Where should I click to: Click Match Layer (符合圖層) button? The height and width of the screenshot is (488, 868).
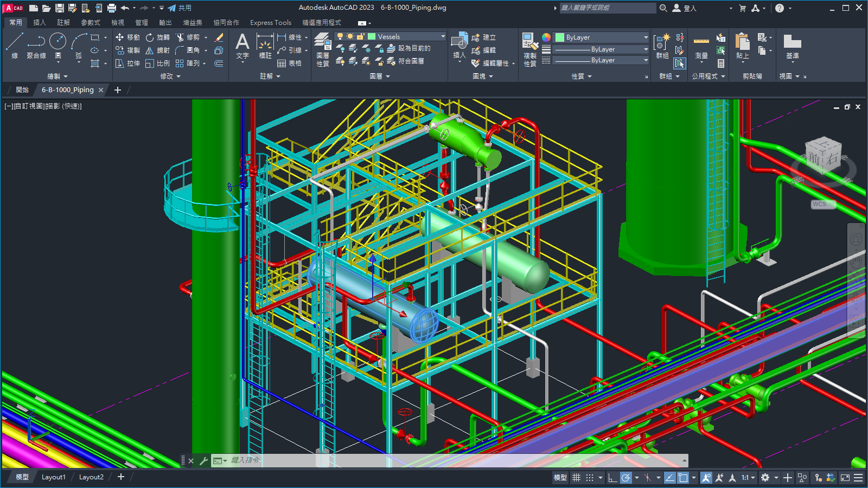tap(405, 61)
